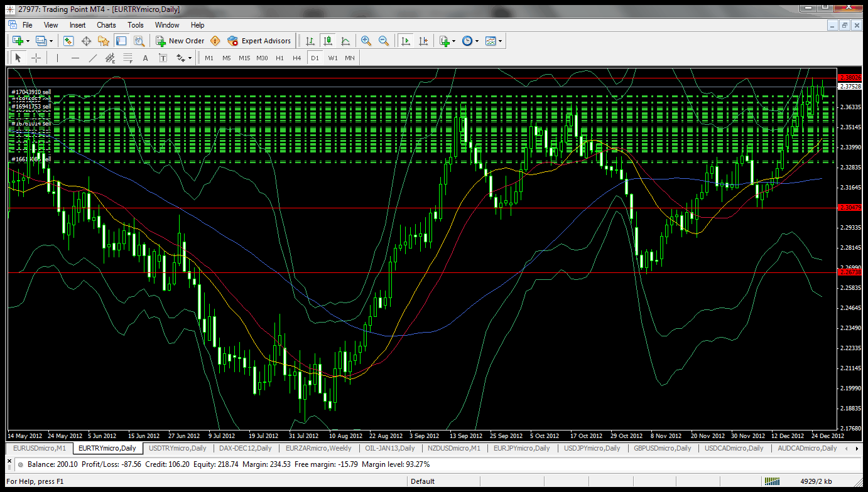This screenshot has width=868, height=492.
Task: Click the New Order button
Action: click(180, 41)
